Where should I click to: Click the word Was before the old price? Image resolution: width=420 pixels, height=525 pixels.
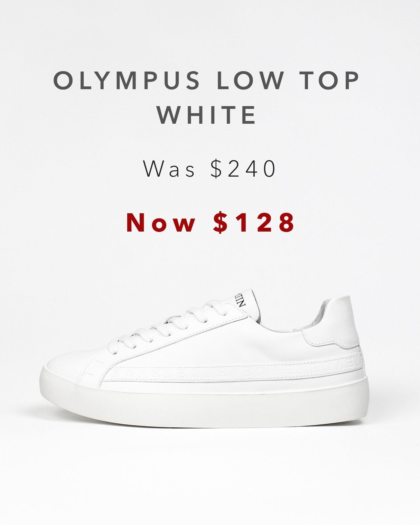pyautogui.click(x=169, y=169)
